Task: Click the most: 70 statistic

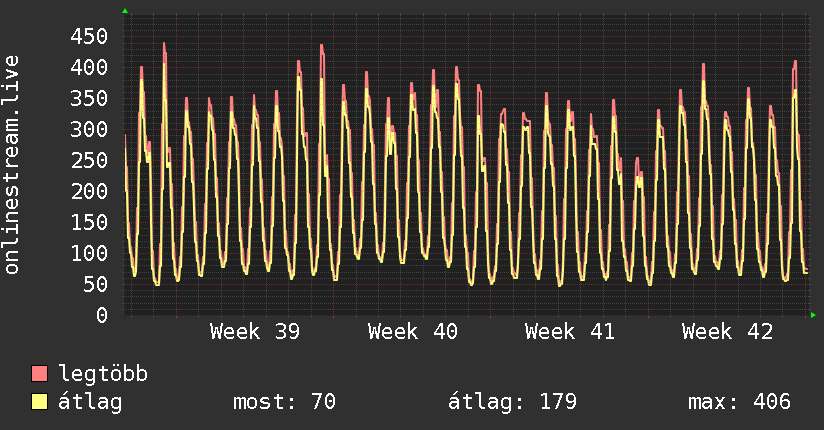Action: pos(284,402)
